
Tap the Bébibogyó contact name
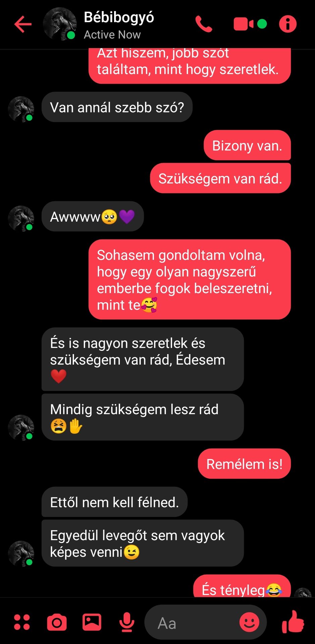click(x=119, y=17)
